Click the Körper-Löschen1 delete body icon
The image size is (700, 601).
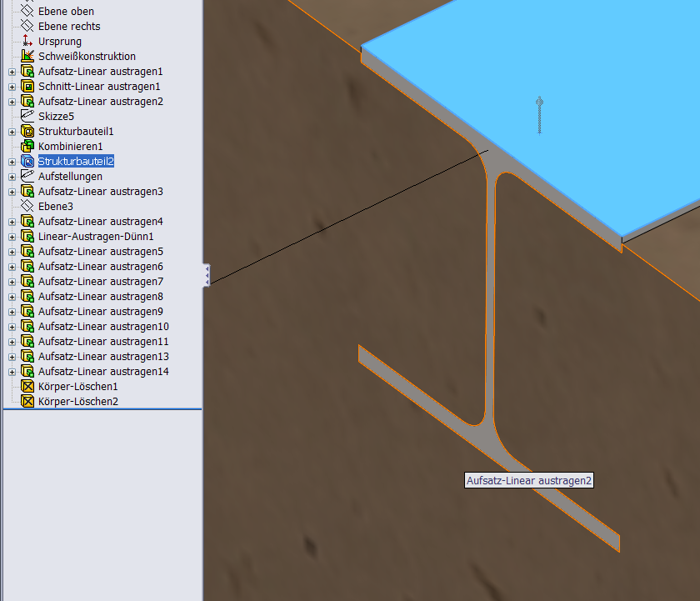coord(27,386)
